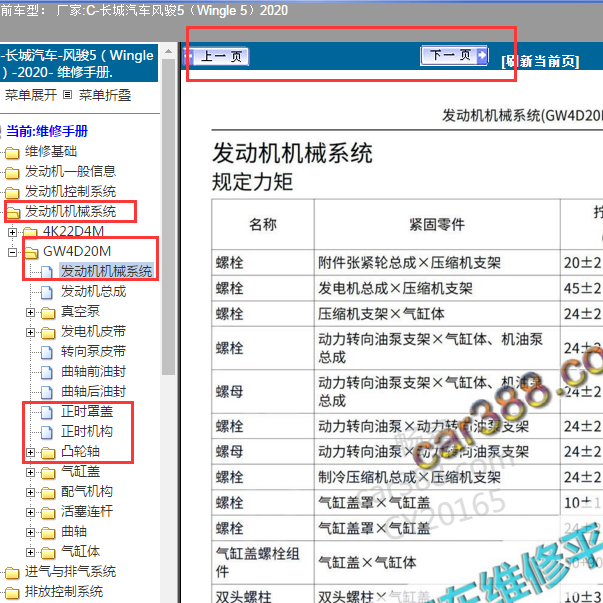
Task: Click the left sidebar vertical scrollbar thumb
Action: tap(168, 216)
